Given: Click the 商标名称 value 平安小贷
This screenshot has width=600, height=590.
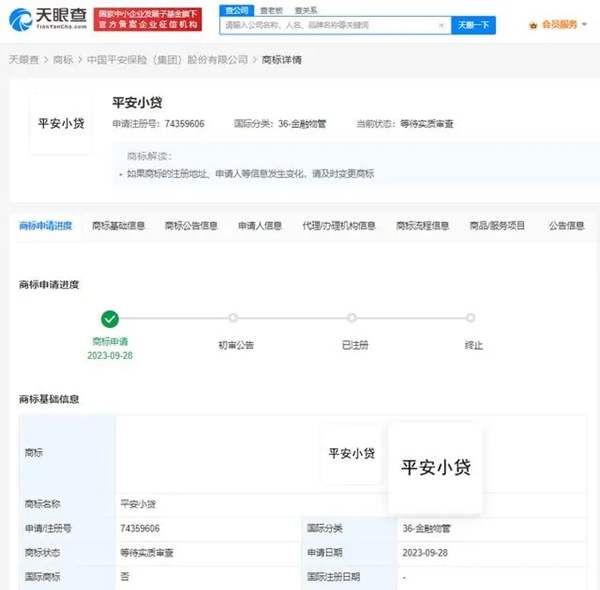Looking at the screenshot, I should (138, 504).
